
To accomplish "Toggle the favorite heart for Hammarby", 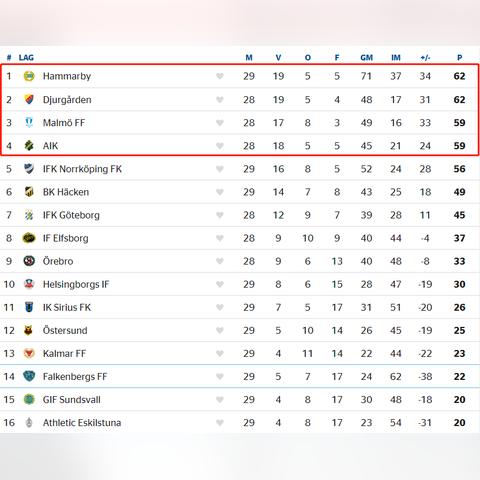I will click(x=220, y=76).
